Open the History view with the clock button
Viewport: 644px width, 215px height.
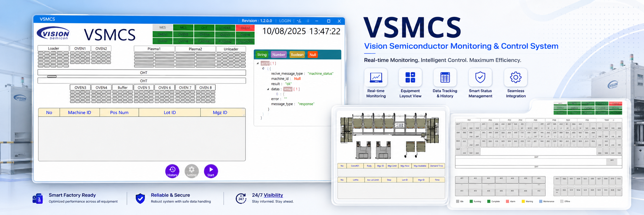[x=172, y=171]
